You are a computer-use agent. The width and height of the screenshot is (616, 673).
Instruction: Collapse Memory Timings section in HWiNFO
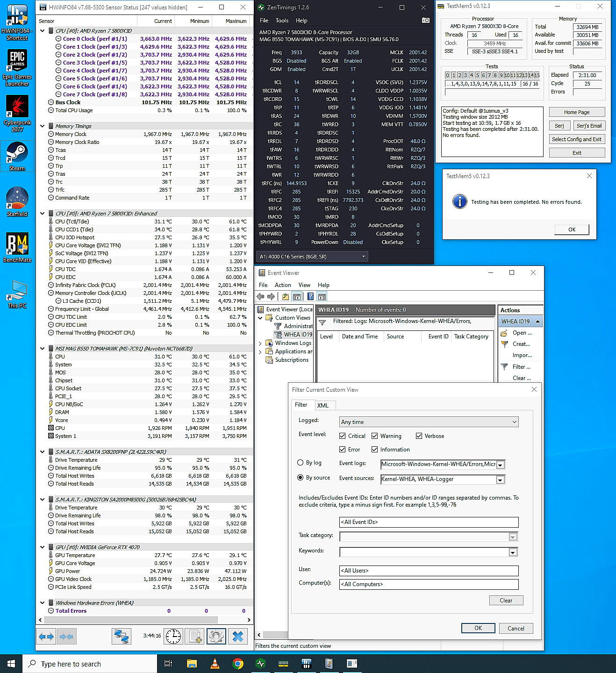[43, 126]
